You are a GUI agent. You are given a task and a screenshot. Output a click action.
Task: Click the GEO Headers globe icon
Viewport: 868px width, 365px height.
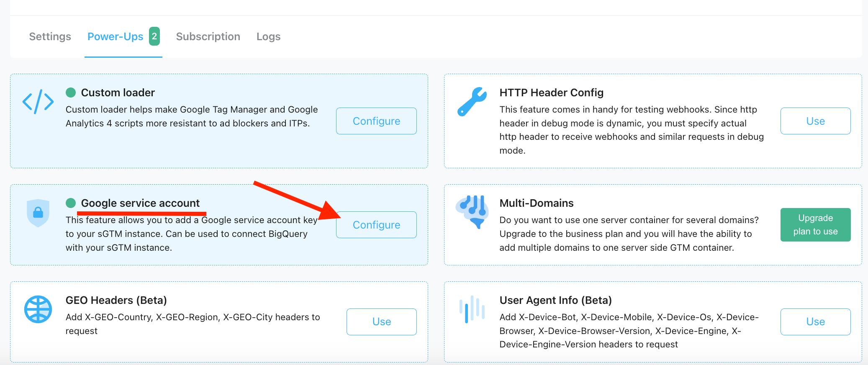[x=38, y=309]
